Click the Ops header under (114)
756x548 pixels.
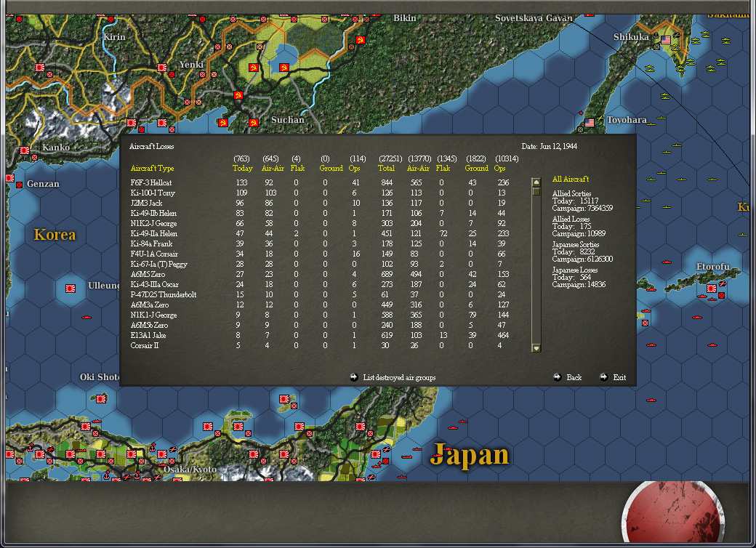pos(355,168)
